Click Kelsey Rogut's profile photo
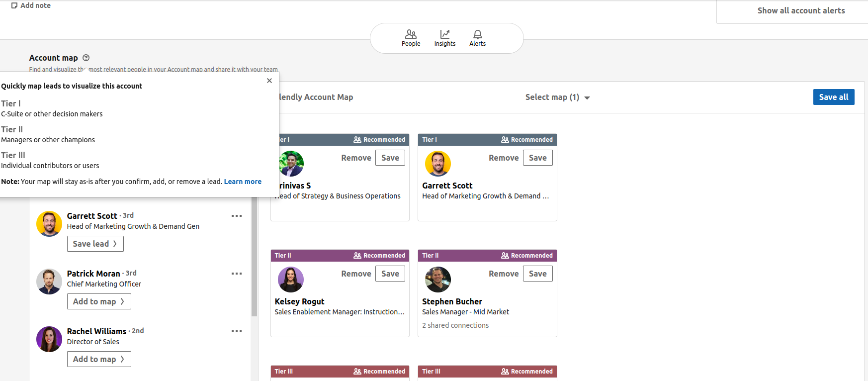 [x=291, y=280]
